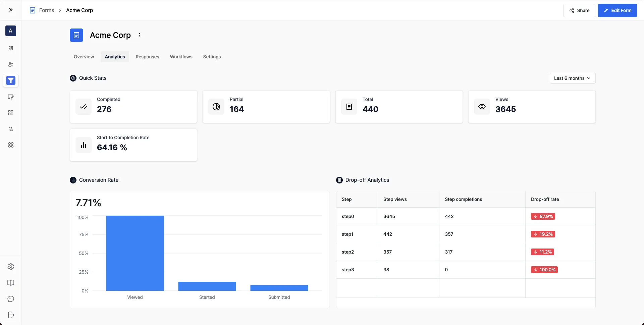Open the shapes icon in sidebar
This screenshot has height=325, width=644.
pos(11,129)
